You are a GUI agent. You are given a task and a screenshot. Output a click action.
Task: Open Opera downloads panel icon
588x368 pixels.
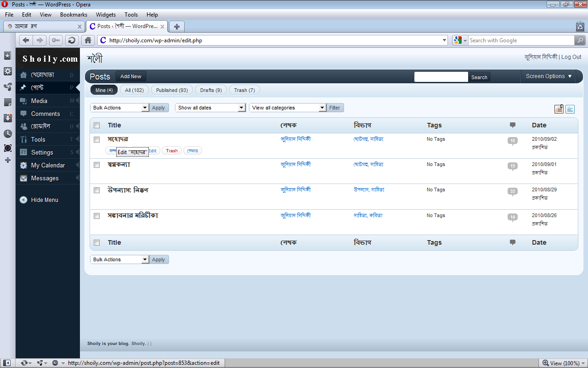click(x=8, y=118)
